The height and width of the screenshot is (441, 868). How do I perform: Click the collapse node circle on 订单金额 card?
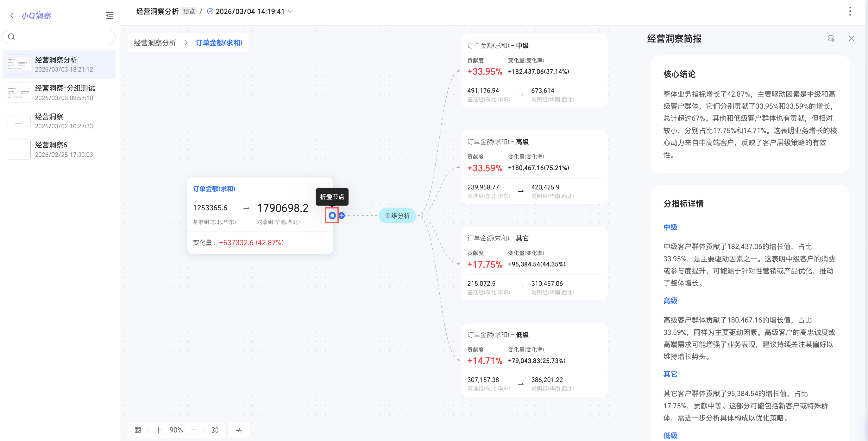click(x=332, y=215)
